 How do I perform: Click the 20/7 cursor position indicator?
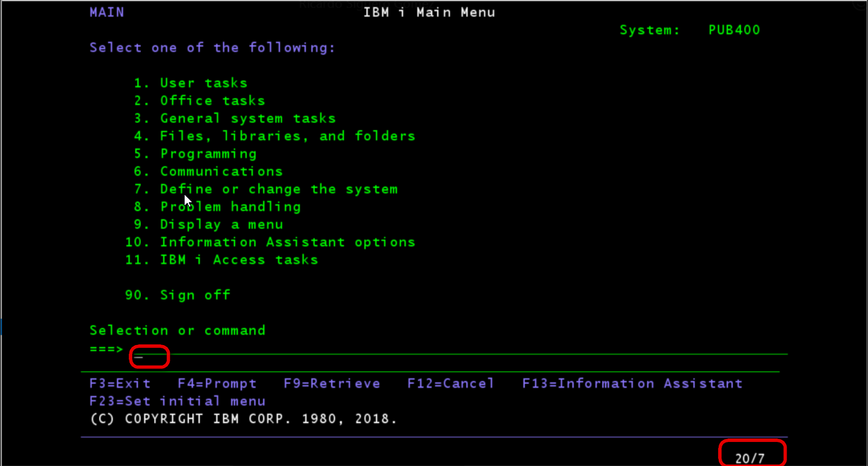(750, 458)
